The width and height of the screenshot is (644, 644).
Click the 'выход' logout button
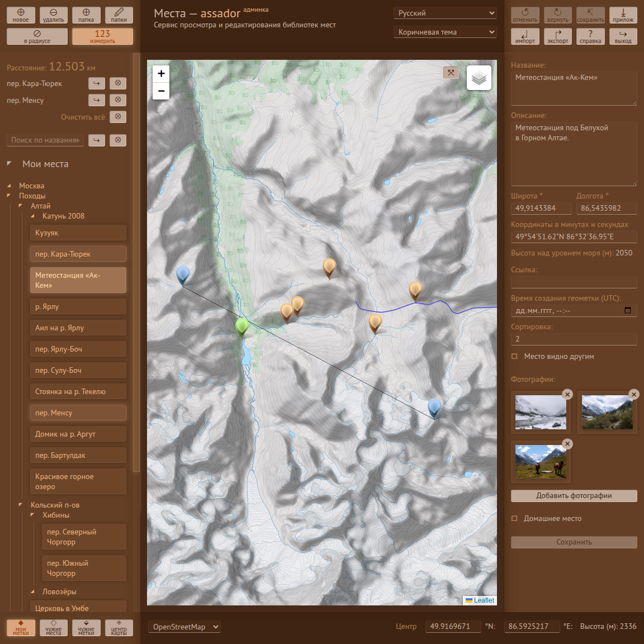(623, 36)
